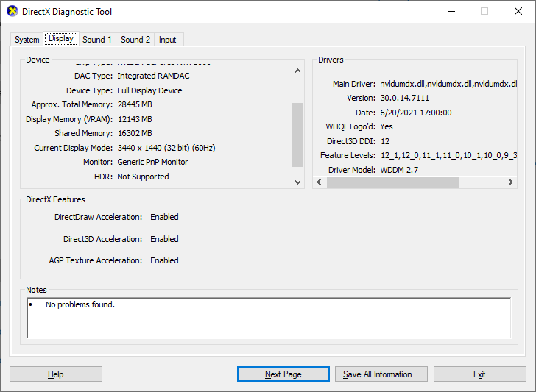Screen dimensions: 536x392
Task: Select the '12143 MB' VRAM value
Action: (135, 119)
